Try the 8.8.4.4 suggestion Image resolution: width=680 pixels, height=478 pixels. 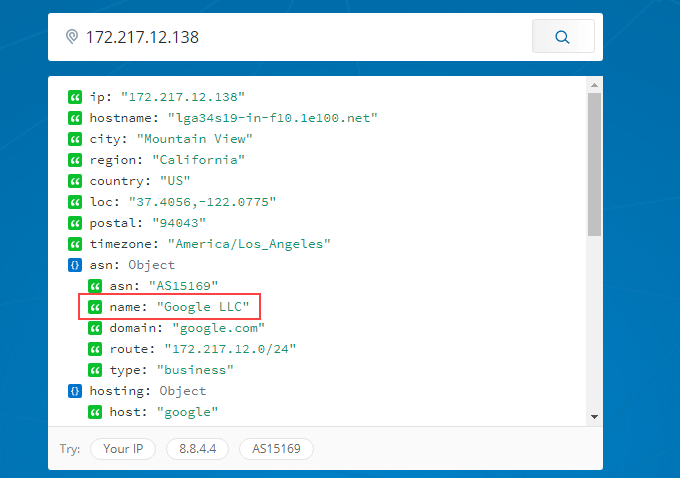coord(197,449)
